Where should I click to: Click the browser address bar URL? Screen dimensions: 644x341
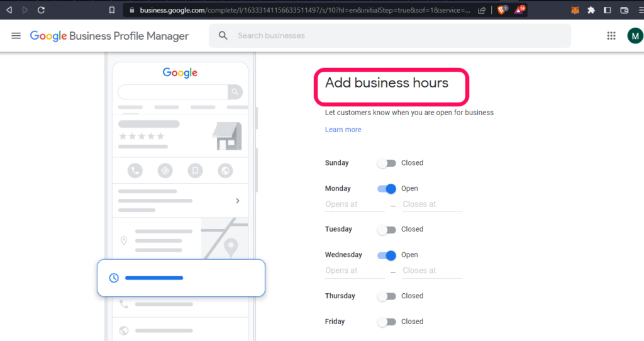point(305,10)
